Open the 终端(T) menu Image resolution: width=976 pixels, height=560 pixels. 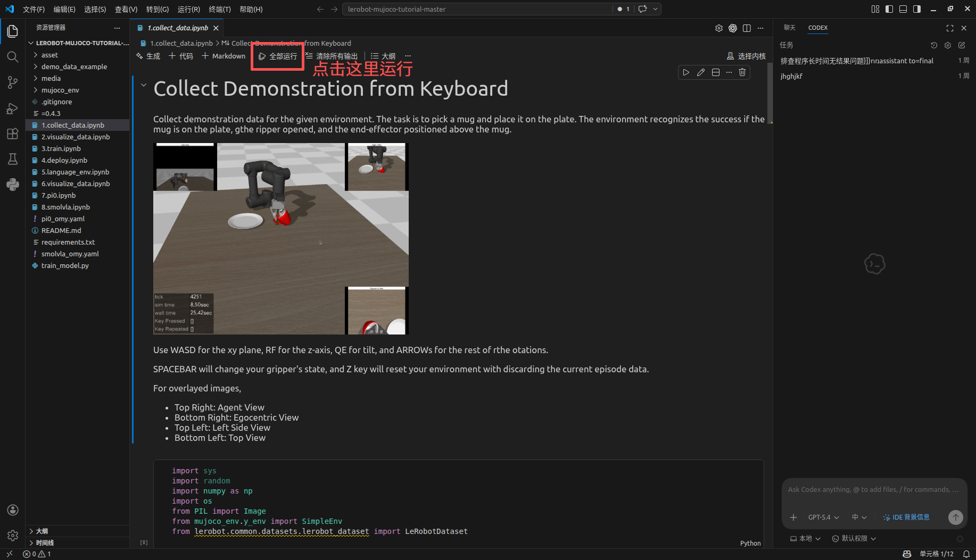coord(220,9)
